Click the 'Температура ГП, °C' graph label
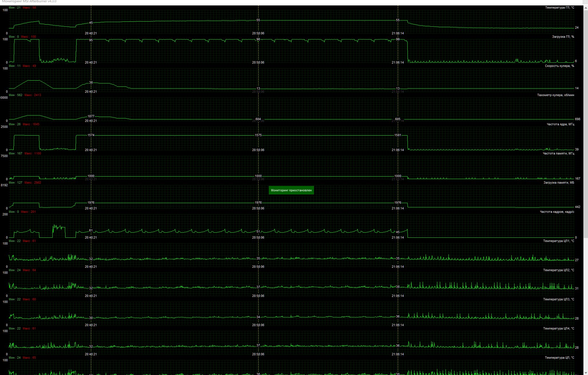Screen dimensions: 588x375 pyautogui.click(x=559, y=8)
